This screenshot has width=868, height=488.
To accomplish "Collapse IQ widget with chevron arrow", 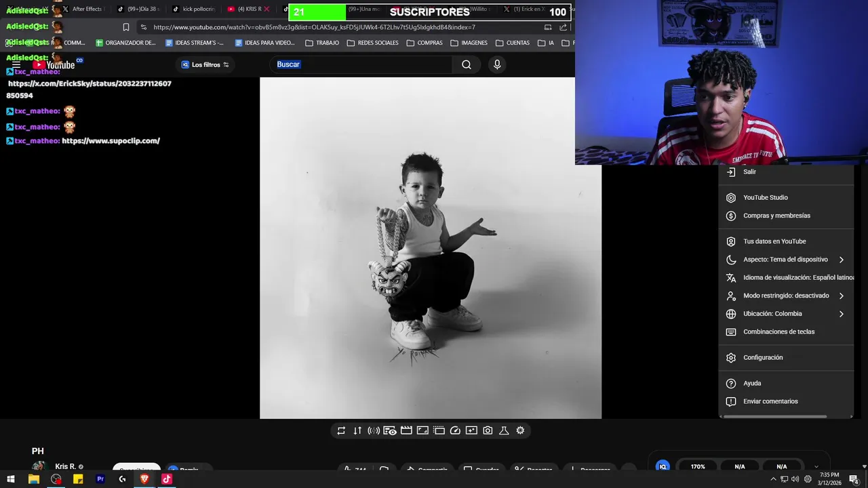I will [x=816, y=467].
